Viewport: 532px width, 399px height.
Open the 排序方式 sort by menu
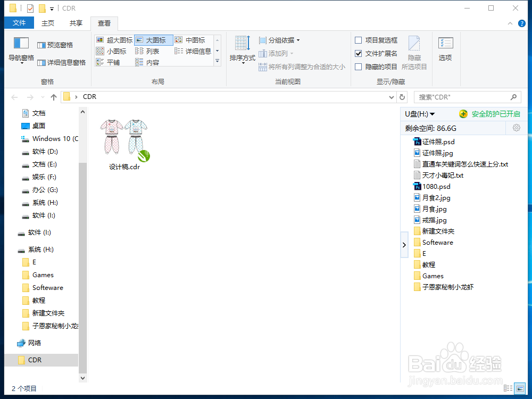(242, 49)
